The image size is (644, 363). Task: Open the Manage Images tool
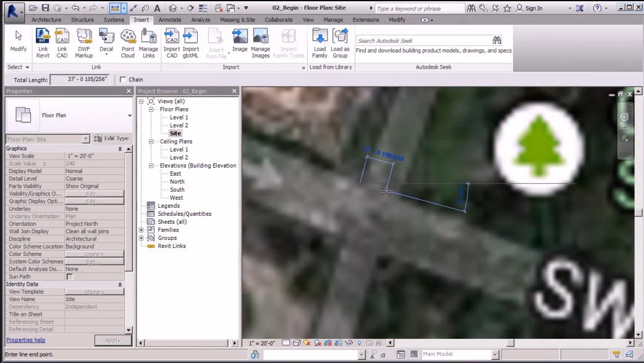click(260, 43)
